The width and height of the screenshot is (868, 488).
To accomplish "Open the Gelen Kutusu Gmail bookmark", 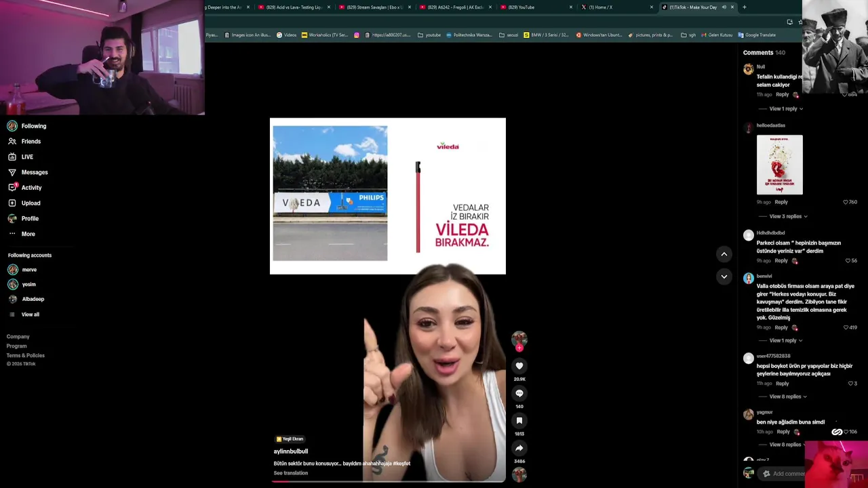I will (717, 35).
